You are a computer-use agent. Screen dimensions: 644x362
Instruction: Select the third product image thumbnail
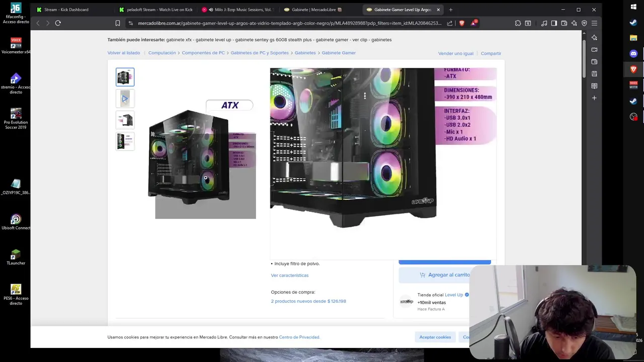click(x=125, y=120)
